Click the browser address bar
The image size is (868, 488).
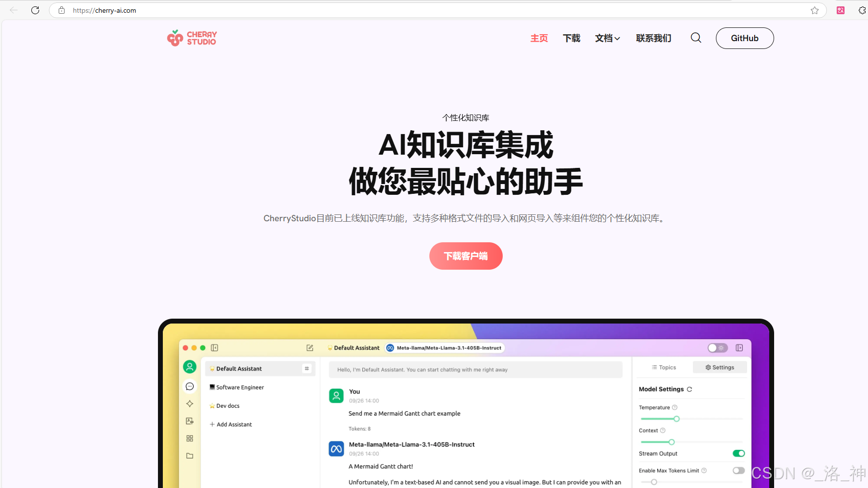(196, 10)
